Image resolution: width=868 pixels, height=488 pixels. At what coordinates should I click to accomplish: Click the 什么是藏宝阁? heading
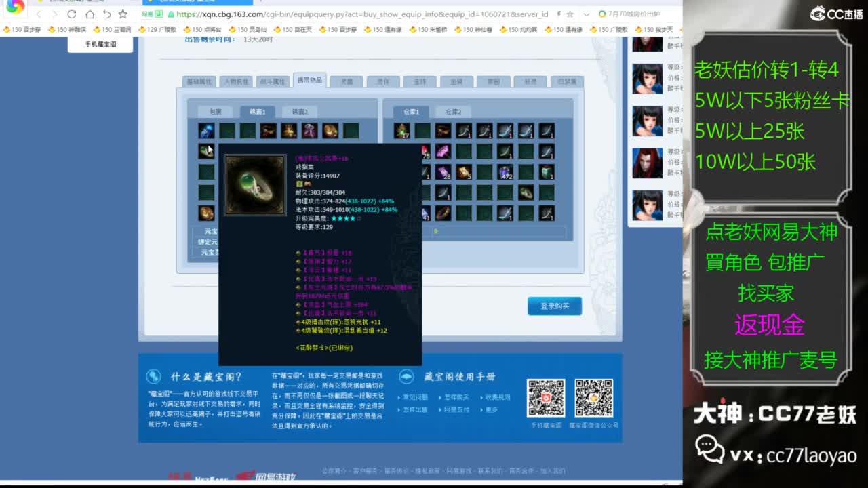pyautogui.click(x=206, y=377)
